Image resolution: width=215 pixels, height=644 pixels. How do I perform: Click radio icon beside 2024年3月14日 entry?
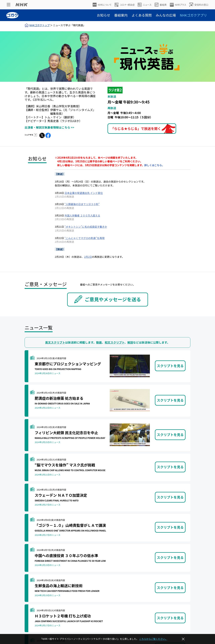(32, 392)
